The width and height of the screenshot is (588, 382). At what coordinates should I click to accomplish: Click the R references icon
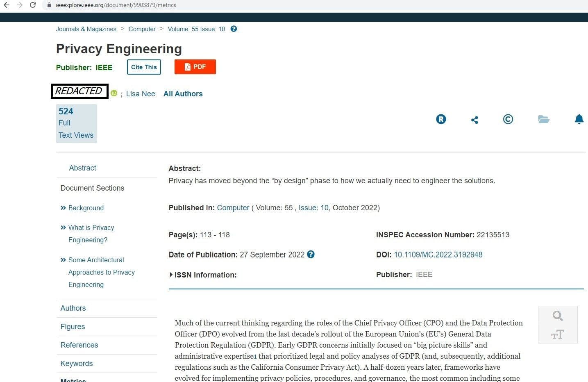(x=441, y=119)
